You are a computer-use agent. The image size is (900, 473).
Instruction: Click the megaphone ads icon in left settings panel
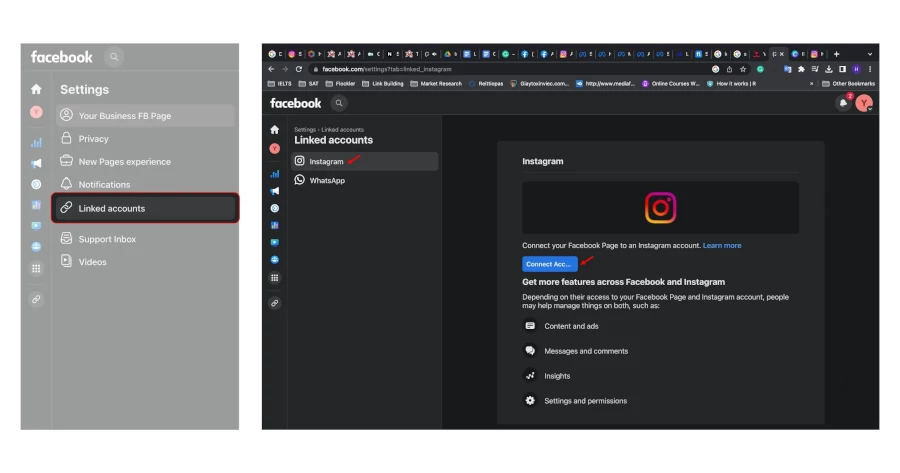36,164
